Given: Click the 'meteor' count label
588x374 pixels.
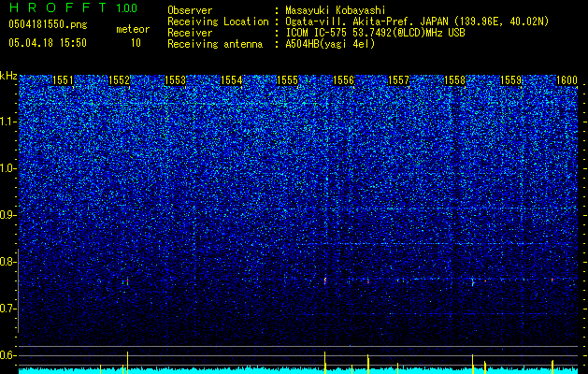Looking at the screenshot, I should click(133, 29).
